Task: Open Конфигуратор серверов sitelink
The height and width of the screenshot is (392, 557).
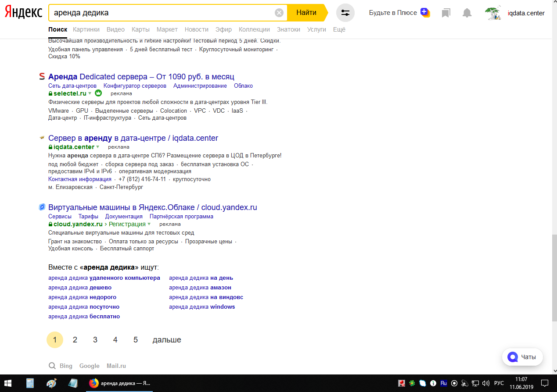Action: coord(135,86)
